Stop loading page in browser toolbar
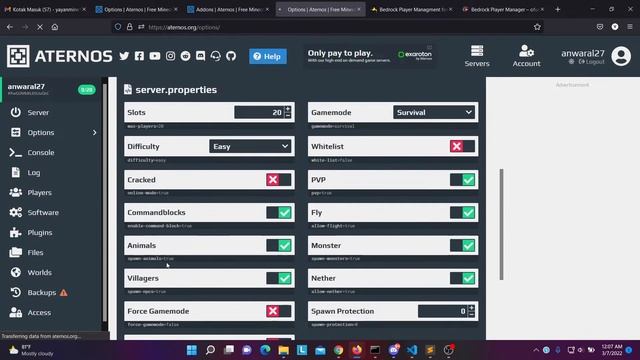 [x=40, y=27]
